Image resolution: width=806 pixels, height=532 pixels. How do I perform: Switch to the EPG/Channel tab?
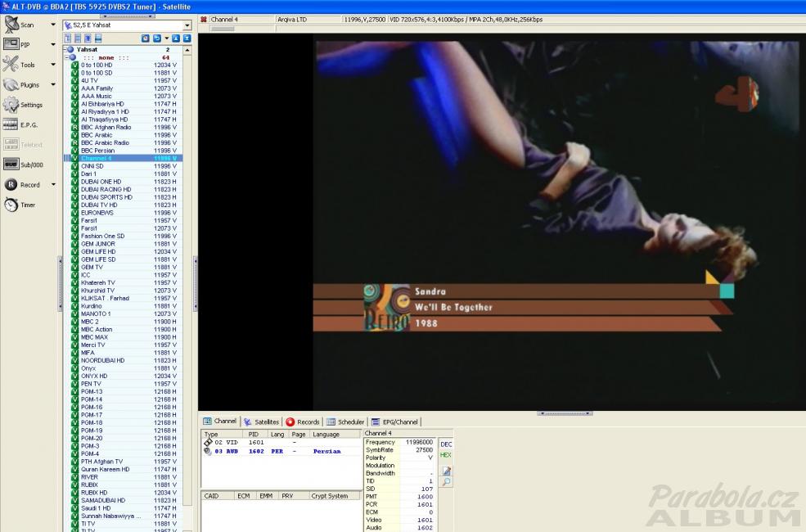(x=394, y=422)
